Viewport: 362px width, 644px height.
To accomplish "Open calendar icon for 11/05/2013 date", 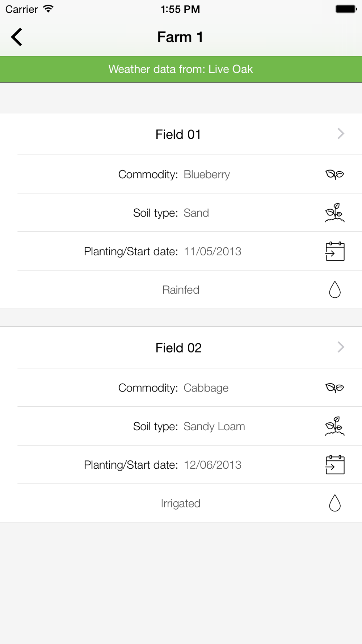I will 335,251.
